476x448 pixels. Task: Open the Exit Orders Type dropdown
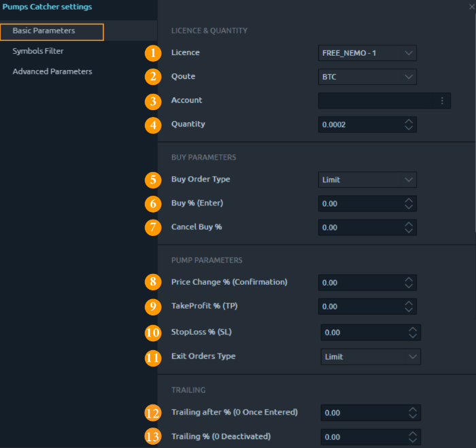click(371, 357)
